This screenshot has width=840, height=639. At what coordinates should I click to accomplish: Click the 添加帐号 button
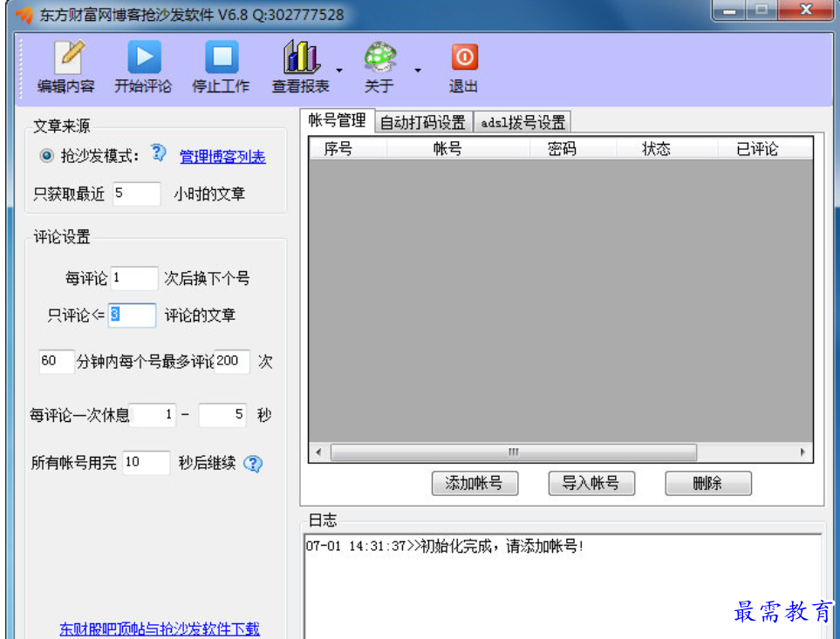475,483
